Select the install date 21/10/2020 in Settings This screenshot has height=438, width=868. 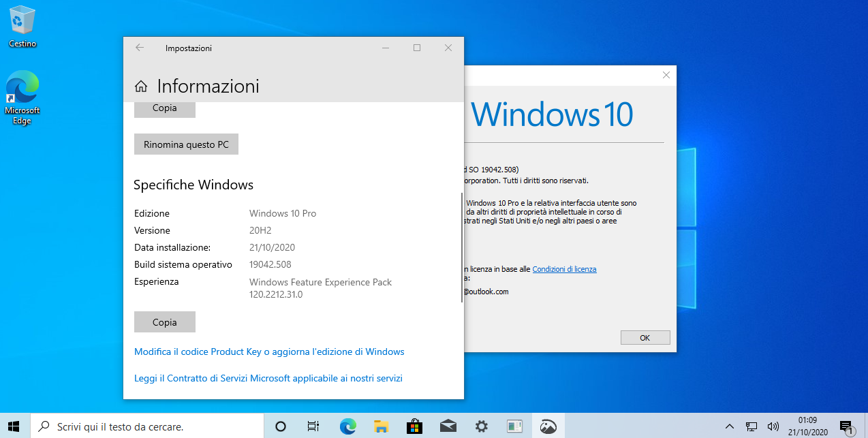(272, 247)
